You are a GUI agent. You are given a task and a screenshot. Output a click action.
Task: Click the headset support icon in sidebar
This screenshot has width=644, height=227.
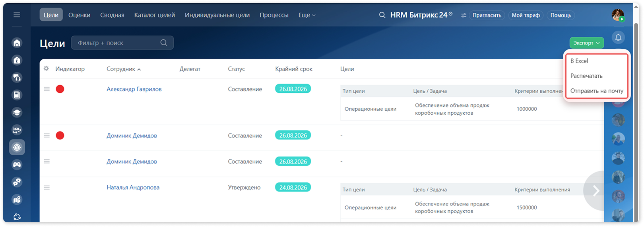point(17,77)
